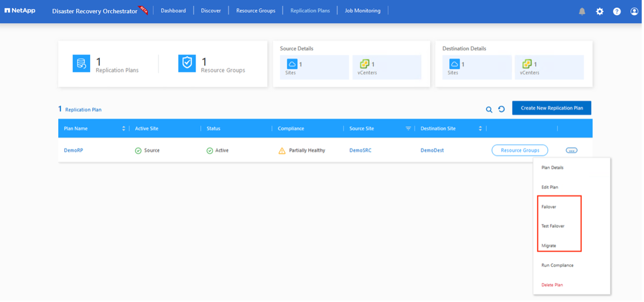
Task: Click the Replication Plans database icon
Action: coord(81,64)
